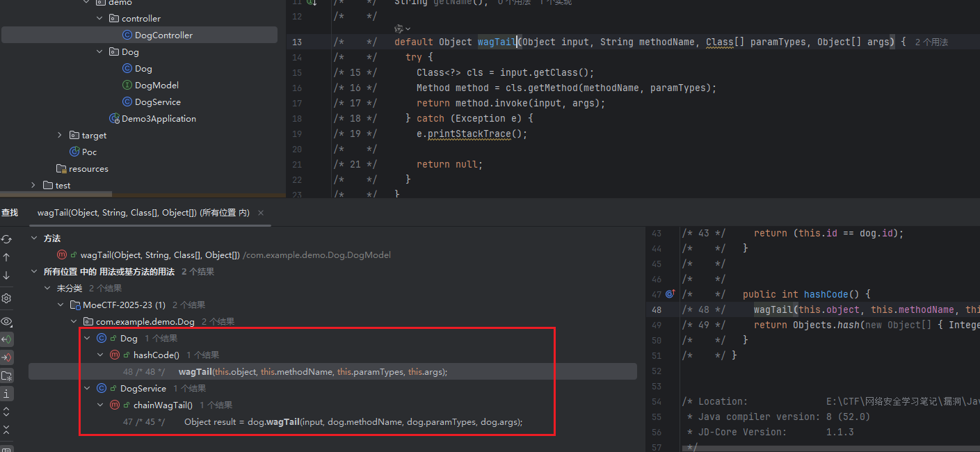
Task: Expand the target folder
Action: [60, 136]
